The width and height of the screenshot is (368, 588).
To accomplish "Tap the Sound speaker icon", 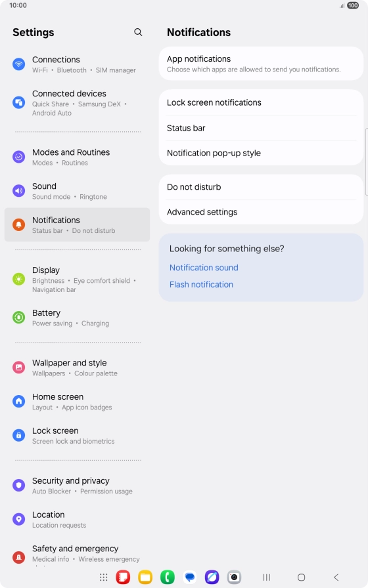I will pos(19,191).
